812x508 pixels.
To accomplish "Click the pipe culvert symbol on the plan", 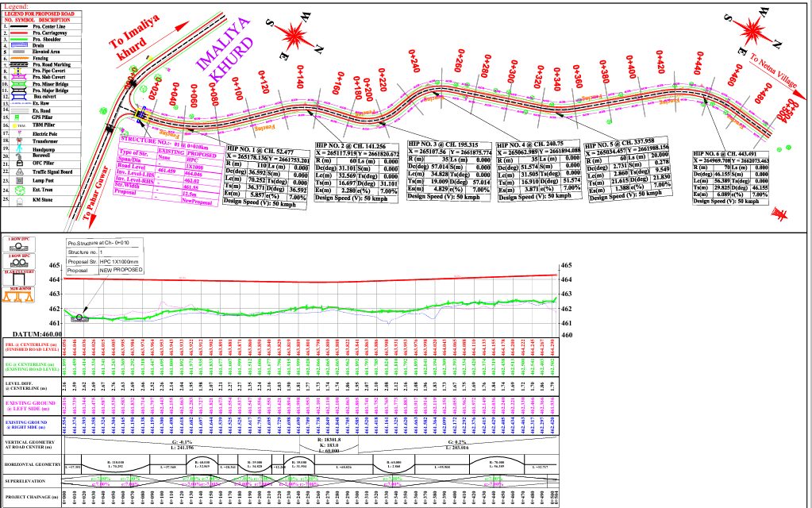I will [x=141, y=114].
